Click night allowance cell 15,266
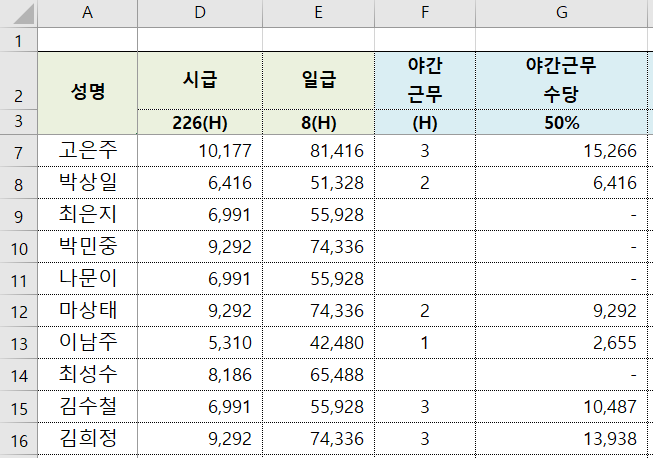The height and width of the screenshot is (458, 653). click(x=562, y=151)
